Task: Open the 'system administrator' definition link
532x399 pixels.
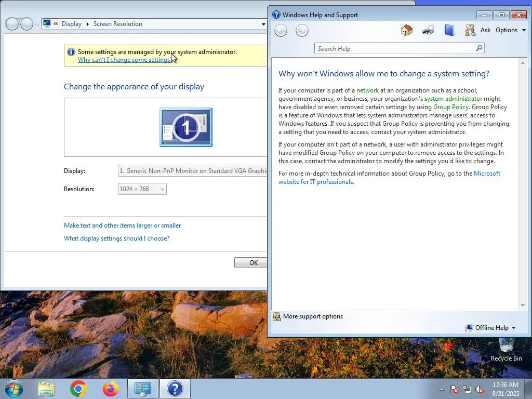Action: (453, 99)
